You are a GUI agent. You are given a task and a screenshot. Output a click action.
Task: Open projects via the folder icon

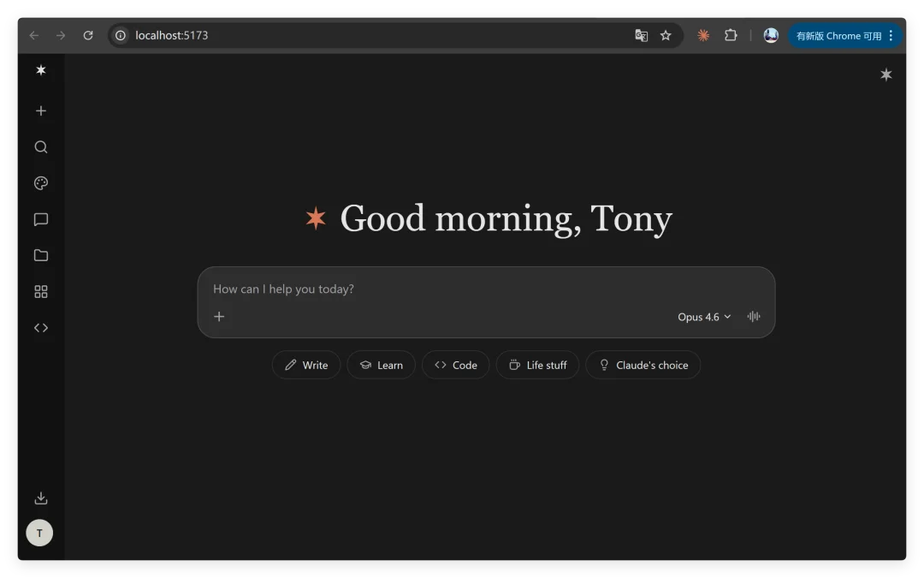pyautogui.click(x=40, y=255)
